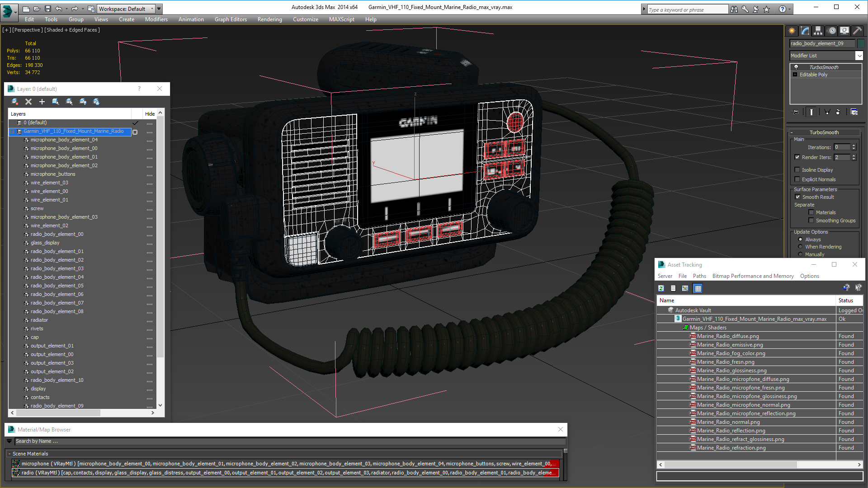Open the Help question-mark dropdown arrow
Viewport: 868px width, 488px height.
790,9
